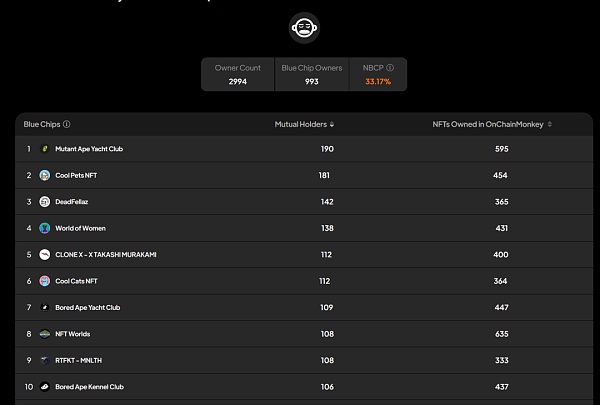Select the Owner Count stat box
This screenshot has width=600, height=405.
coord(238,74)
